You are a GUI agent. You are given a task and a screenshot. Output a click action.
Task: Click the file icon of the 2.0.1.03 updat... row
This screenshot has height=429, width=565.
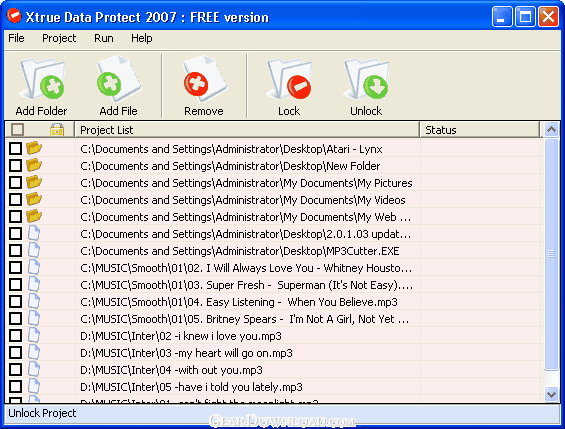pos(34,233)
